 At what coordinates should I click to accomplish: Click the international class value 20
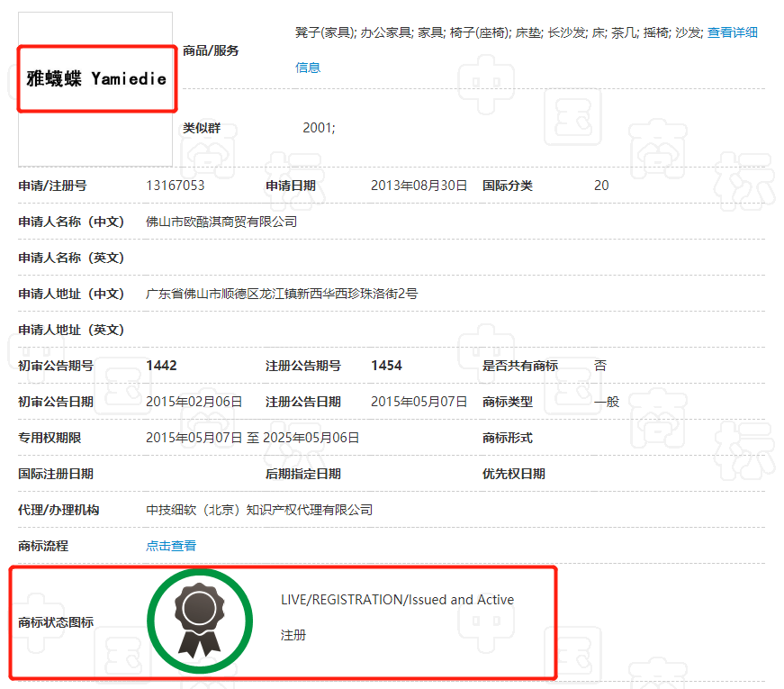[x=601, y=186]
